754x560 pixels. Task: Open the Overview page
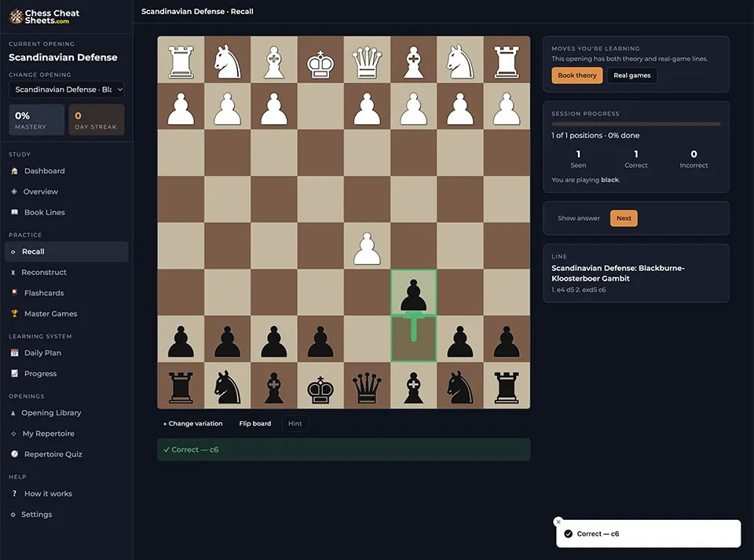[x=66, y=192]
